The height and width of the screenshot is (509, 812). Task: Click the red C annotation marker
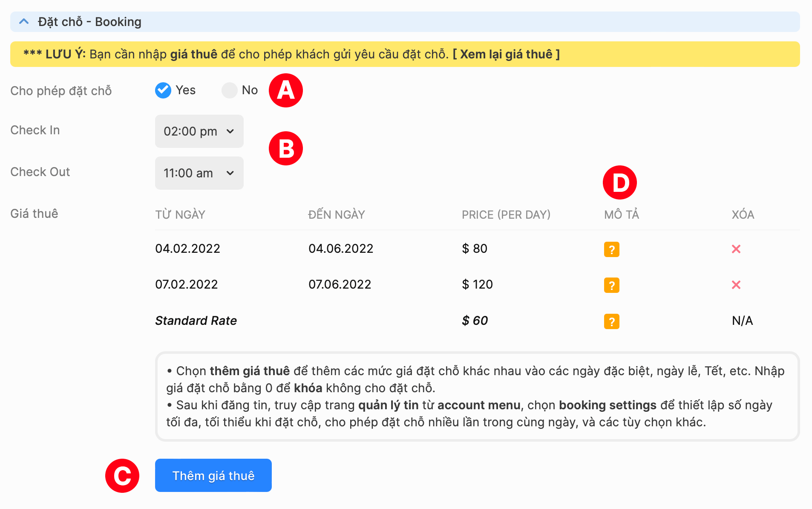pyautogui.click(x=122, y=476)
